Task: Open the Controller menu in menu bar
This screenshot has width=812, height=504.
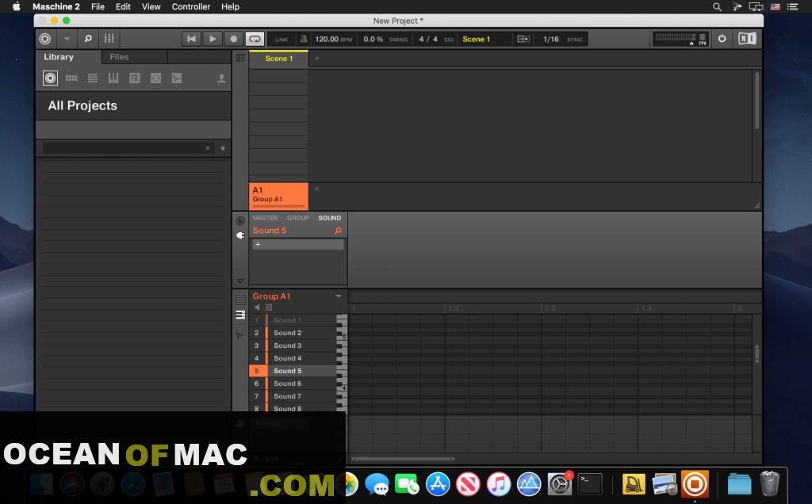Action: click(191, 6)
